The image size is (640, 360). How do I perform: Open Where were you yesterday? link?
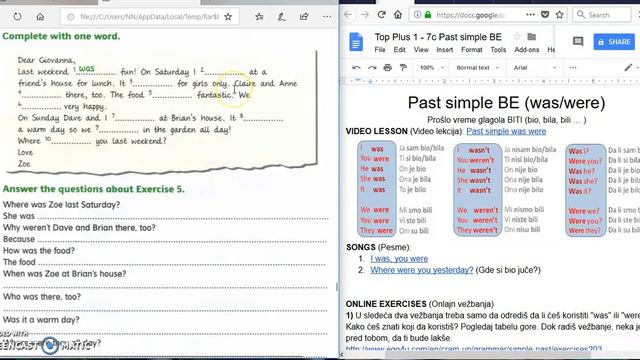tap(422, 270)
